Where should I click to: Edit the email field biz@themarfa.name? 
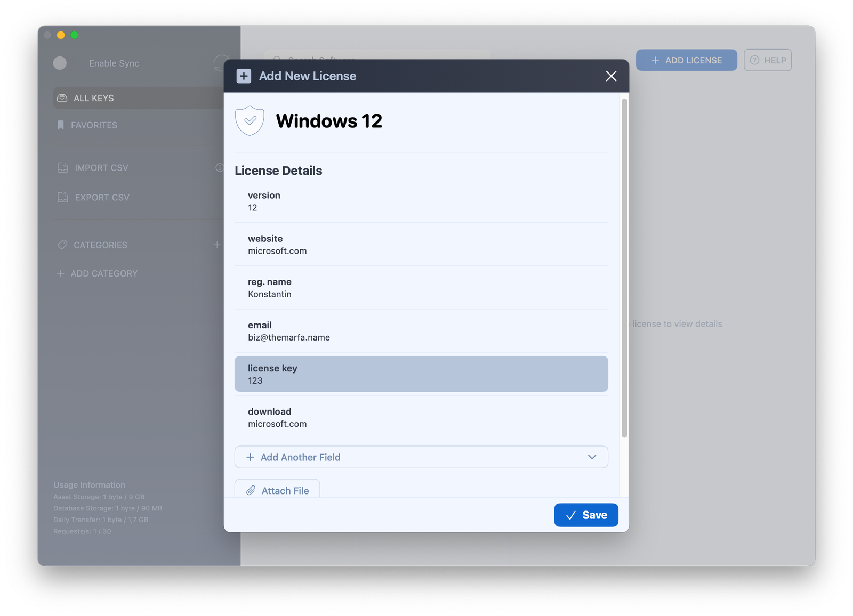click(421, 331)
